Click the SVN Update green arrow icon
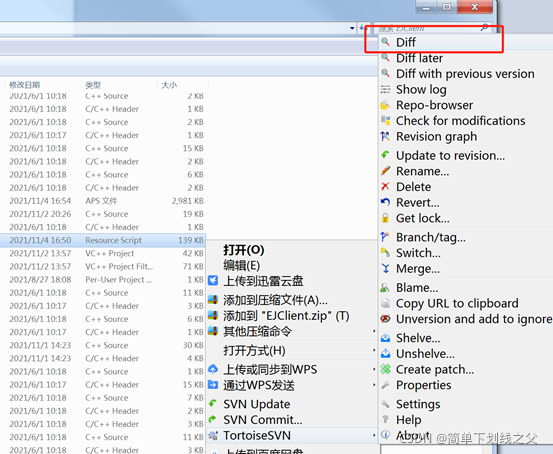The height and width of the screenshot is (454, 553). click(x=213, y=404)
